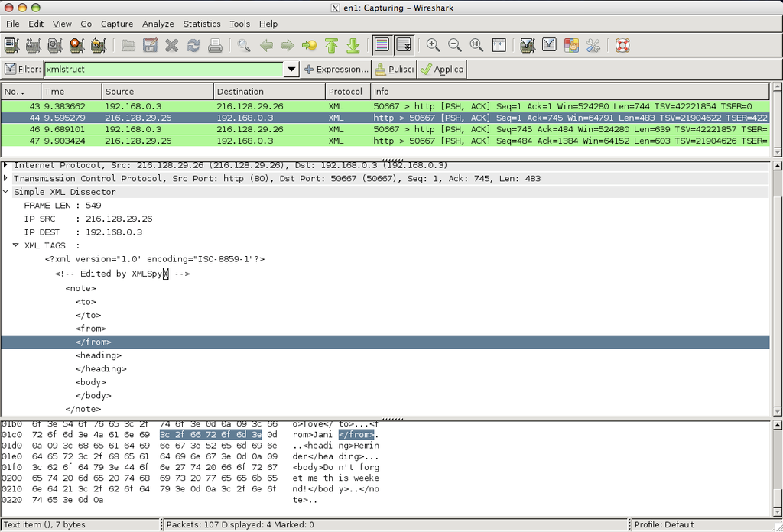The width and height of the screenshot is (783, 532).
Task: Open capture options toolbar icon
Action: (x=33, y=45)
